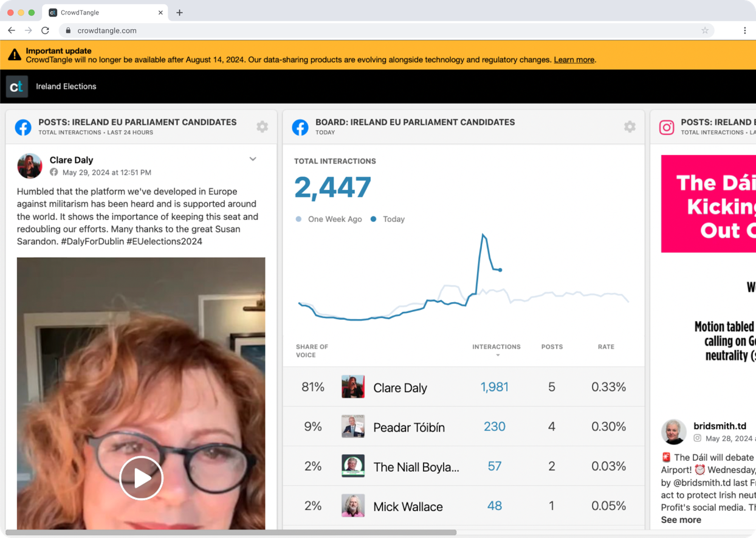Click padlock site info icon

(68, 30)
